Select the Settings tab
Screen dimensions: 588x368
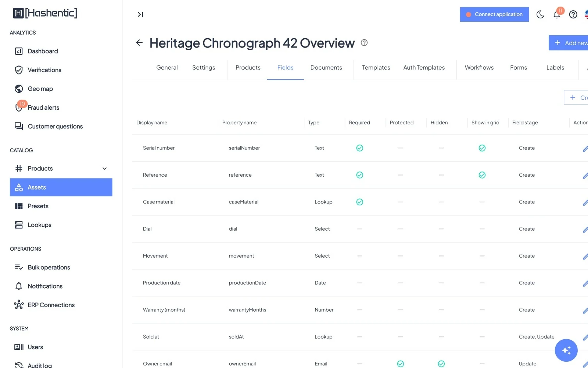click(x=204, y=67)
